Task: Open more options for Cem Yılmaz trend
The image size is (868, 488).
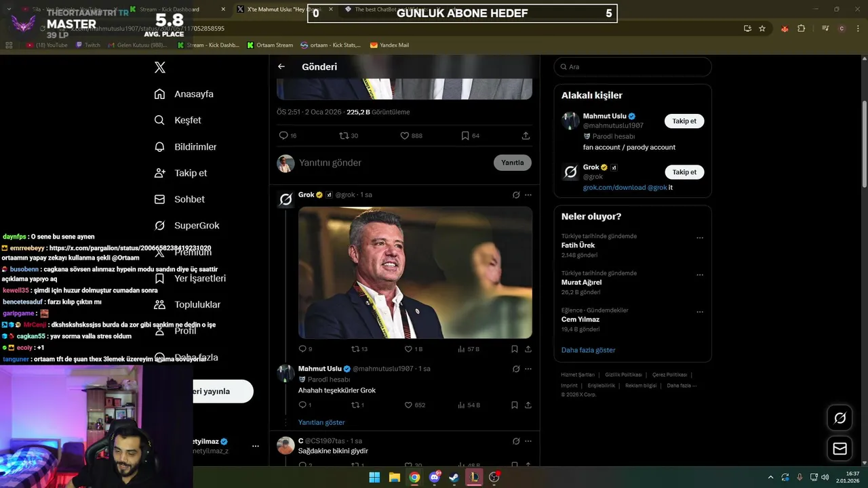Action: pyautogui.click(x=700, y=312)
